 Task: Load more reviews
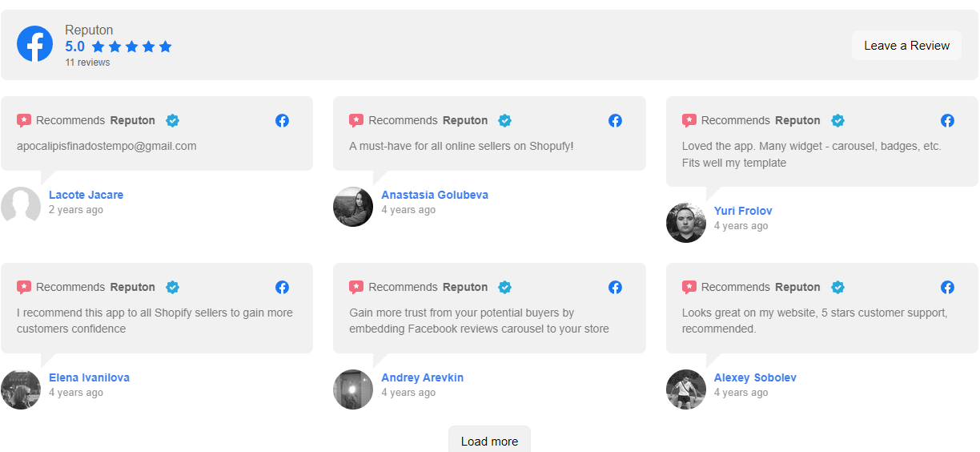coord(489,440)
